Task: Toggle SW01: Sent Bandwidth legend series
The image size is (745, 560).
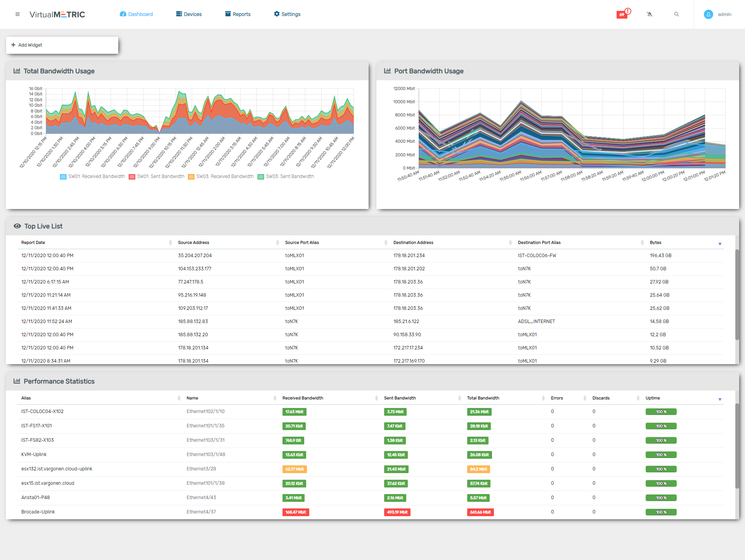Action: [160, 176]
